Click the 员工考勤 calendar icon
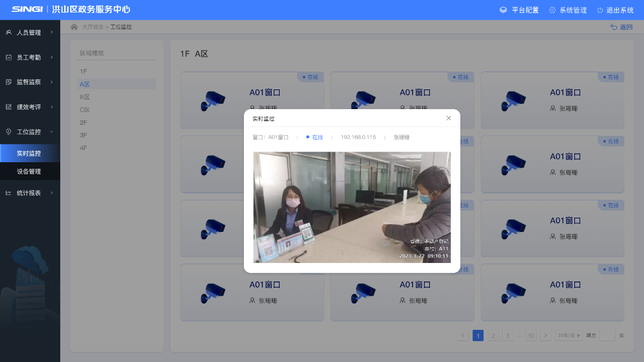The height and width of the screenshot is (362, 644). (x=8, y=57)
